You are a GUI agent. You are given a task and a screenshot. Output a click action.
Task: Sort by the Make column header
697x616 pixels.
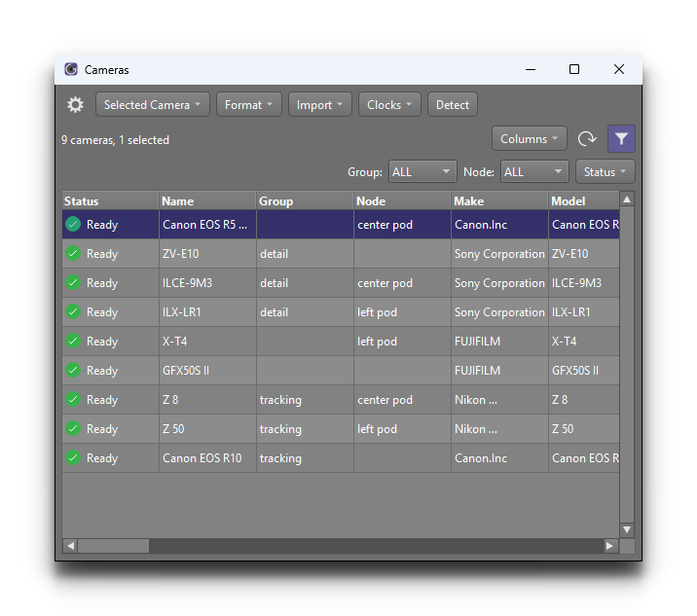tap(499, 200)
